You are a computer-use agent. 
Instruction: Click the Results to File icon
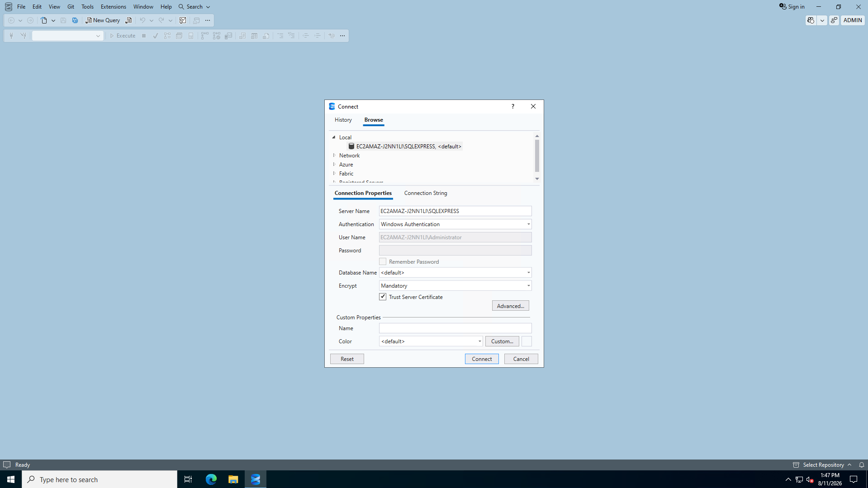click(x=266, y=36)
